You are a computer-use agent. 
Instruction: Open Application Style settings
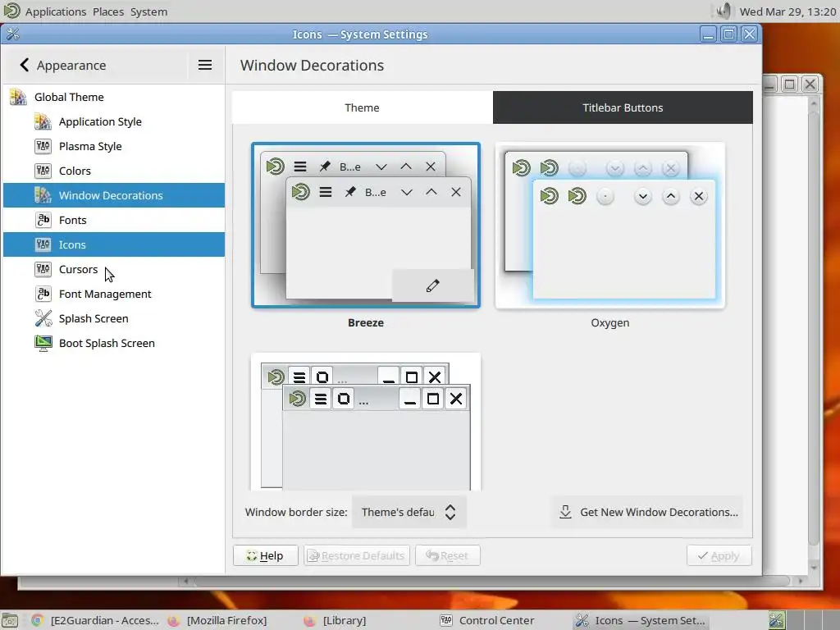(113, 121)
